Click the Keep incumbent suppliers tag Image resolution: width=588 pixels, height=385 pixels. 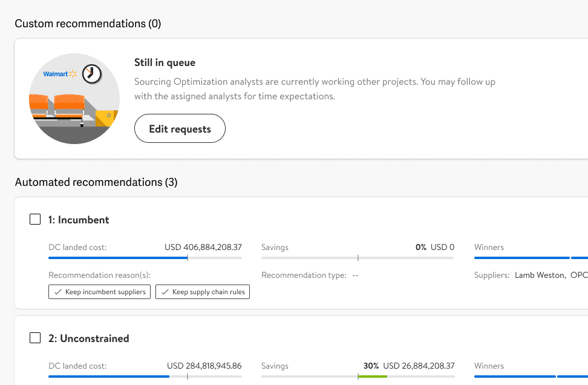(x=99, y=292)
